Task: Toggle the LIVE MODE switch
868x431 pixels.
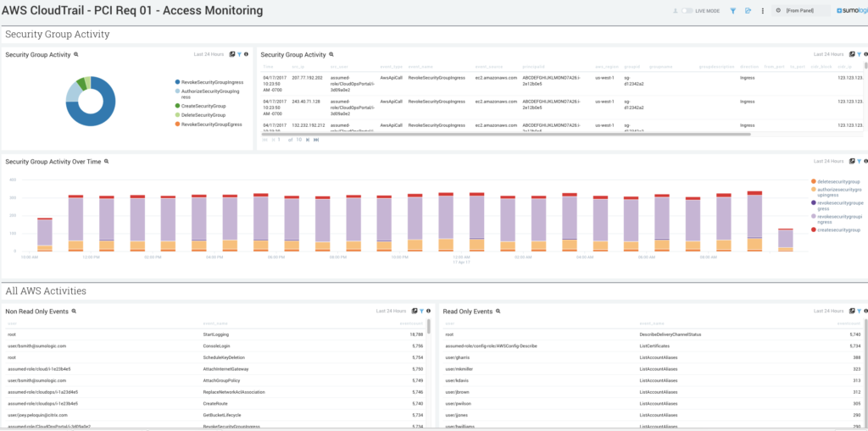Action: (x=687, y=10)
